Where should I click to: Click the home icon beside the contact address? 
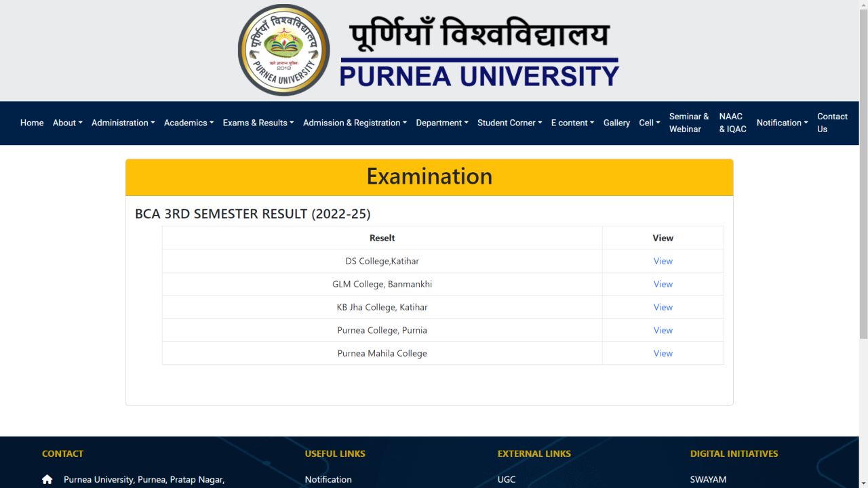[x=47, y=479]
